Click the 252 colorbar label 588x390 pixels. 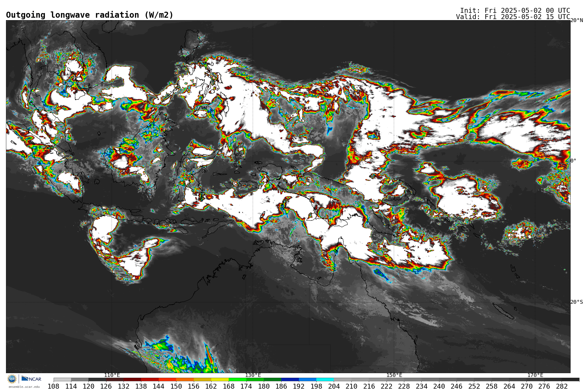pyautogui.click(x=474, y=386)
